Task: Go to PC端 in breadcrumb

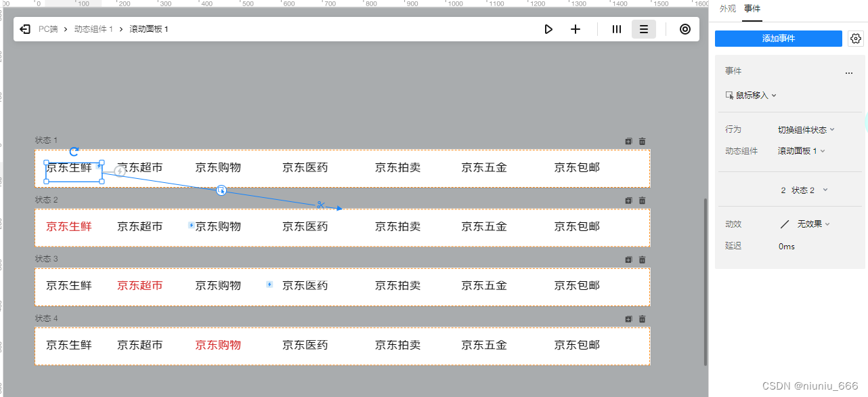Action: click(48, 29)
